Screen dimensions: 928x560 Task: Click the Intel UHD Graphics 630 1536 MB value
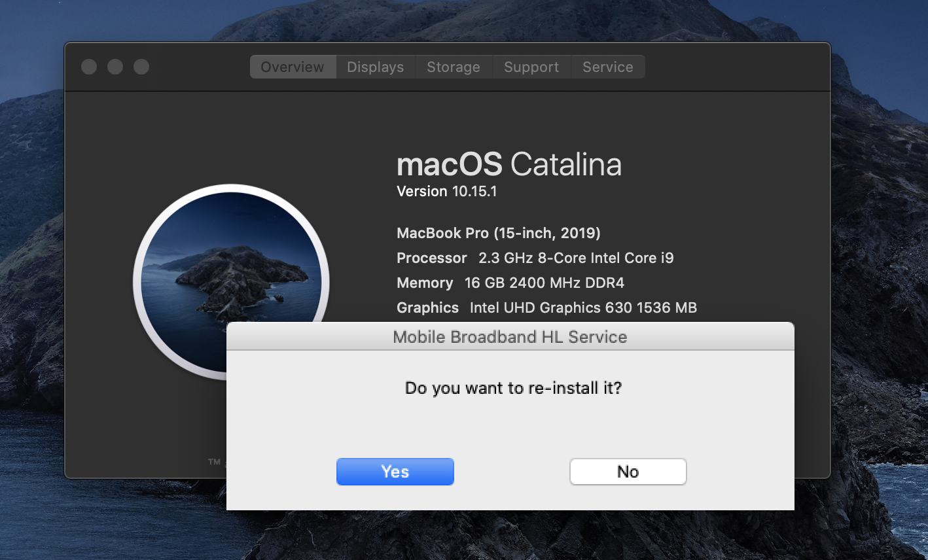pyautogui.click(x=583, y=307)
